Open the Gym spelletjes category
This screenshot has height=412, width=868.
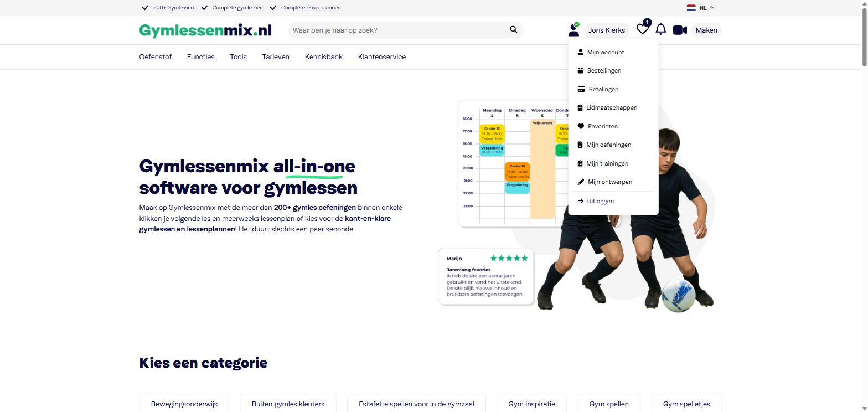686,404
